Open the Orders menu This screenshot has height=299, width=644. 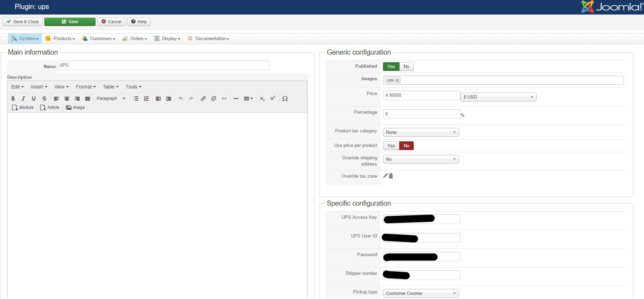click(135, 38)
